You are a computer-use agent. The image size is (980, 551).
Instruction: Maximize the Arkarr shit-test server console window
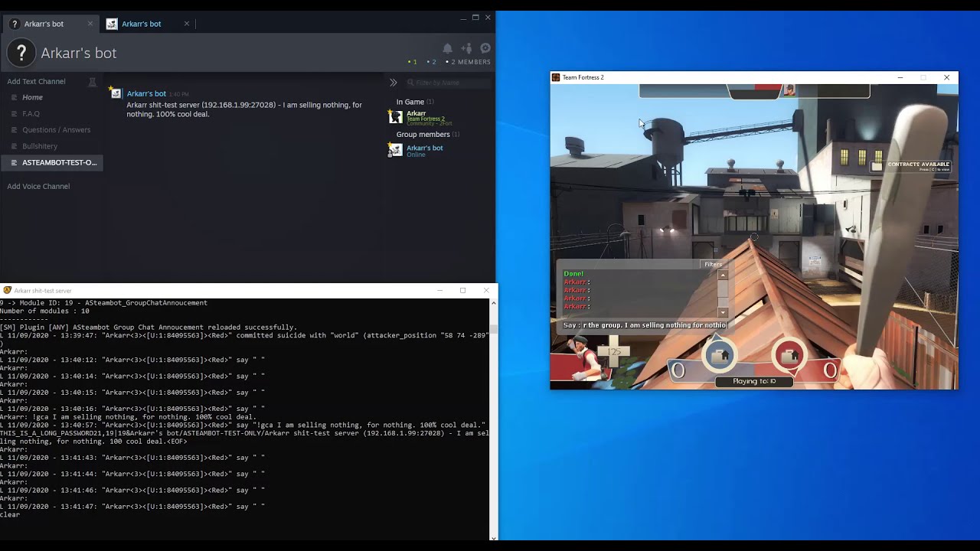(x=462, y=291)
